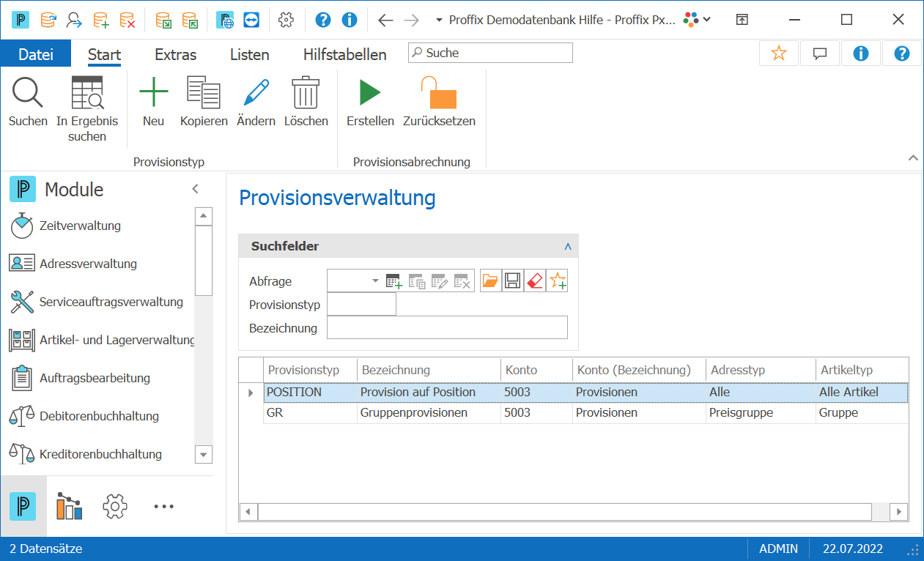Image resolution: width=924 pixels, height=561 pixels.
Task: Switch to the Hilfstabellen tab
Action: pyautogui.click(x=345, y=54)
